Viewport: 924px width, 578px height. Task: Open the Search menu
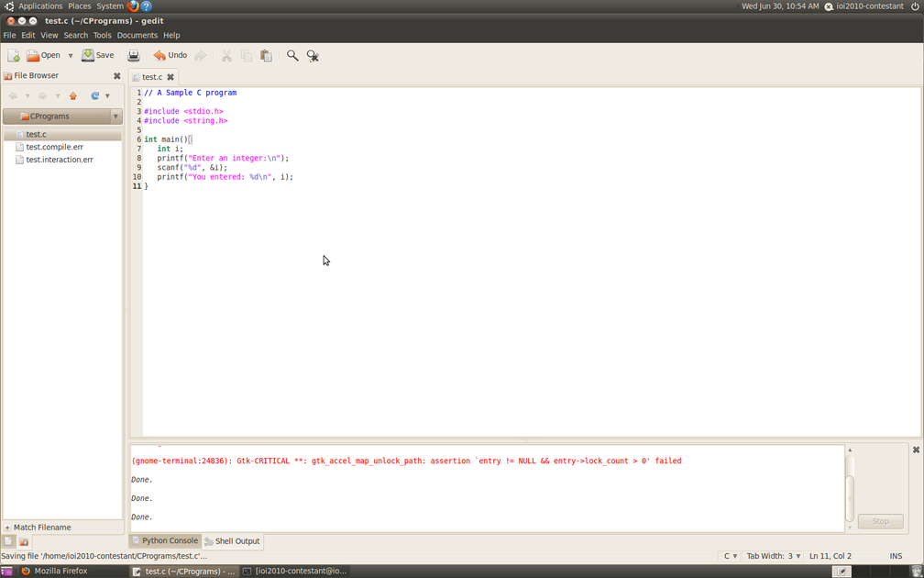[x=76, y=36]
